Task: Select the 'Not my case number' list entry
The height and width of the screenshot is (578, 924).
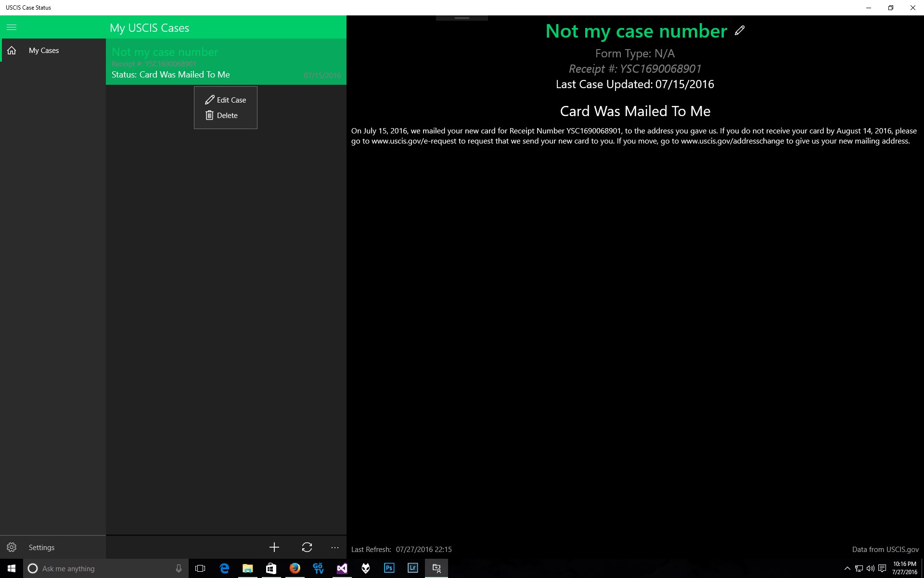Action: 226,62
